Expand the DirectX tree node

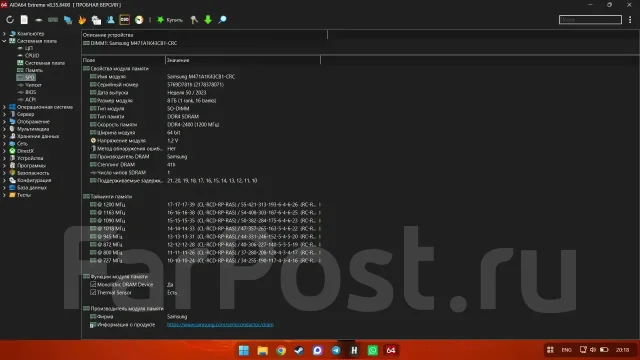[x=4, y=151]
